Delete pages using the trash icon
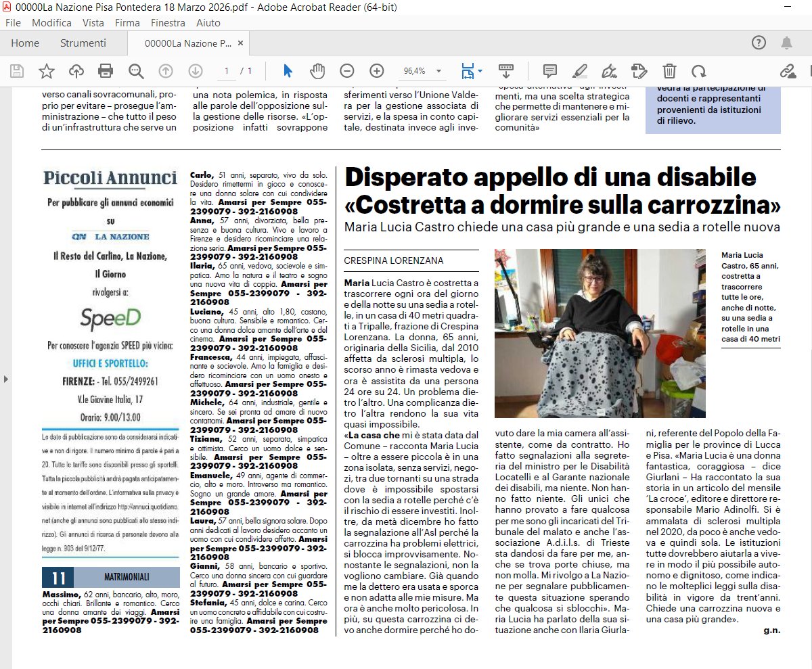 [x=670, y=70]
